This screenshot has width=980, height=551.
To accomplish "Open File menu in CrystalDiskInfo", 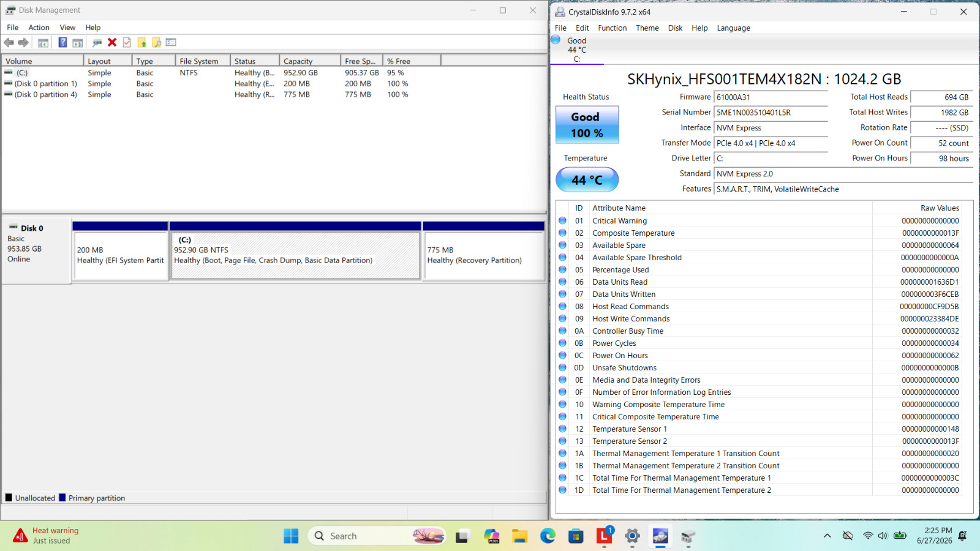I will pos(560,28).
